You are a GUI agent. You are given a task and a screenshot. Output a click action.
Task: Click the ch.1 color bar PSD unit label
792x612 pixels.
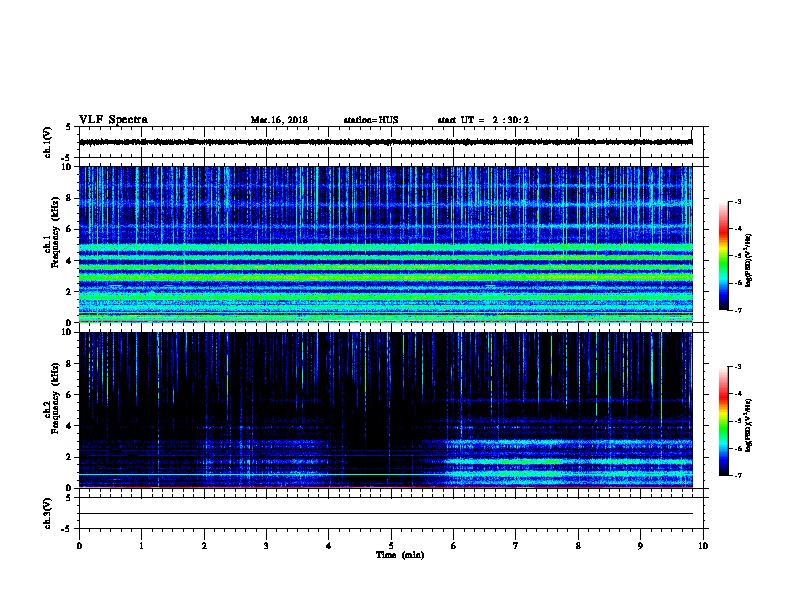(749, 261)
